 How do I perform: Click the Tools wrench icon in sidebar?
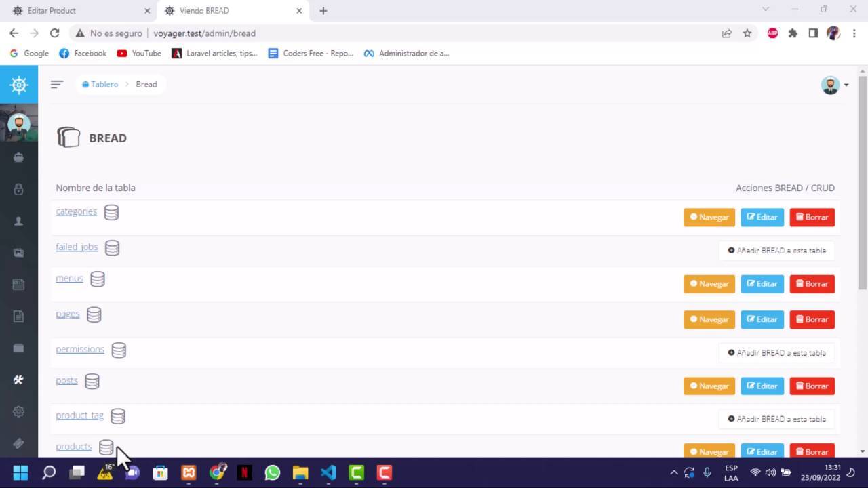pyautogui.click(x=18, y=380)
